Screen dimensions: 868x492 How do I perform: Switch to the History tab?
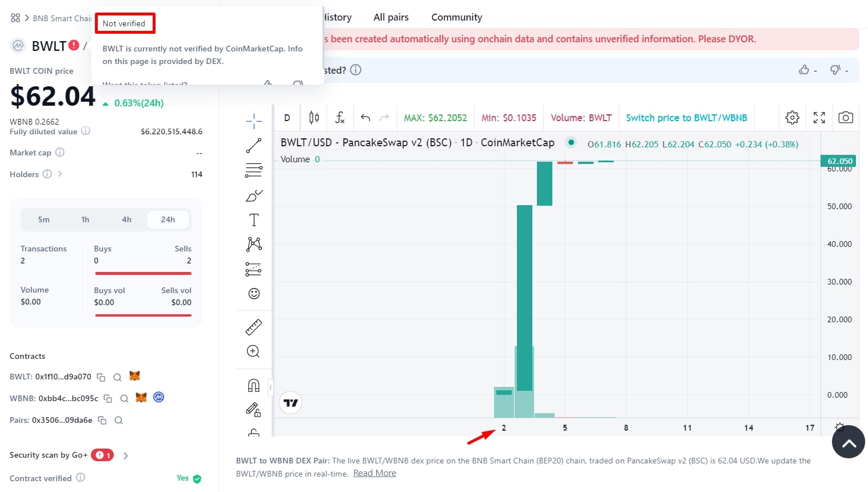tap(338, 17)
